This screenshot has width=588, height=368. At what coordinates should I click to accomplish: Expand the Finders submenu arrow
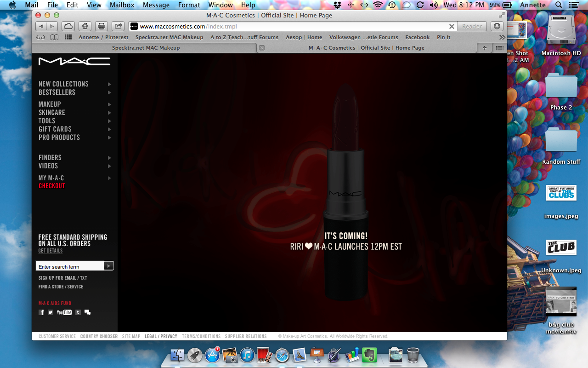coord(109,158)
